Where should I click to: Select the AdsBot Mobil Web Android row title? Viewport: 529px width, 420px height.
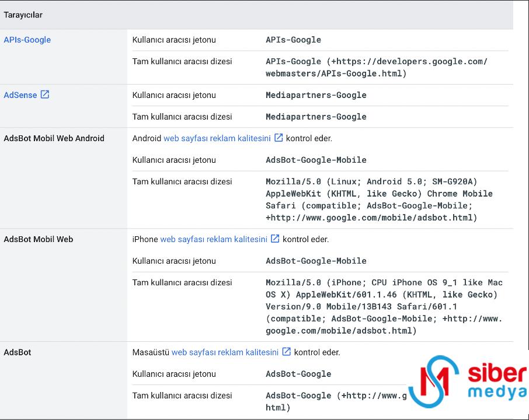54,138
